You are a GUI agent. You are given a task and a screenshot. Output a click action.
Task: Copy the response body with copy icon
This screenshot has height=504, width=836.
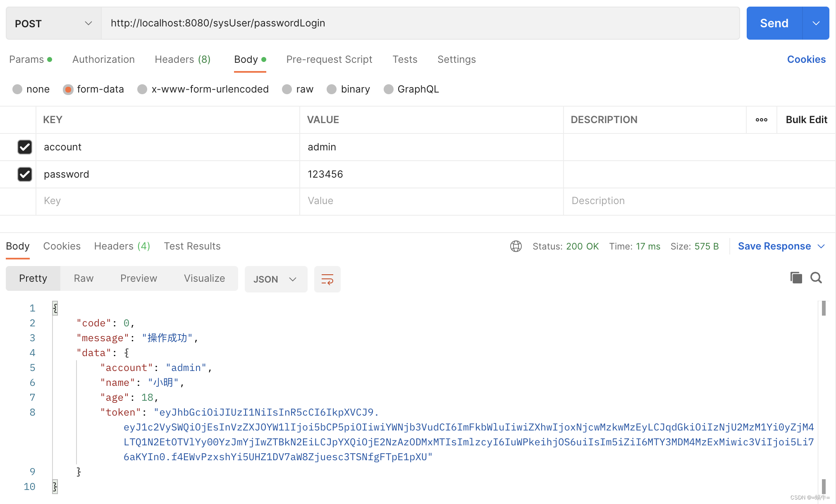click(796, 278)
